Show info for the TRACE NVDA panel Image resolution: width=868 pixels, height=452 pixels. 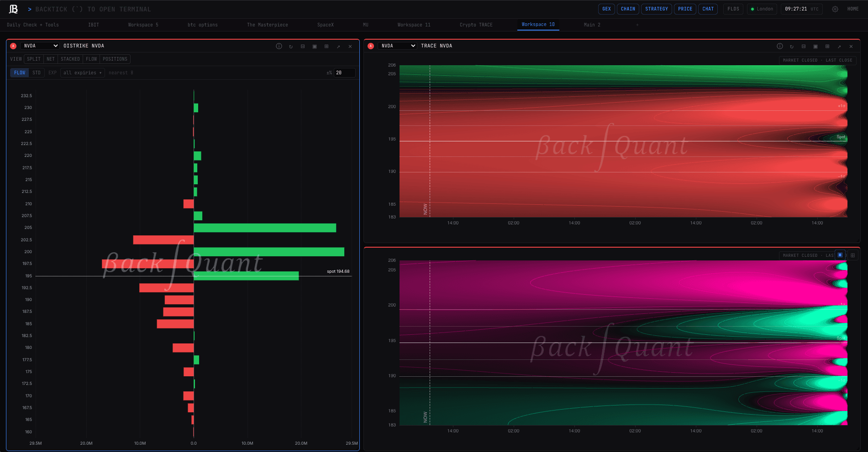coord(780,46)
